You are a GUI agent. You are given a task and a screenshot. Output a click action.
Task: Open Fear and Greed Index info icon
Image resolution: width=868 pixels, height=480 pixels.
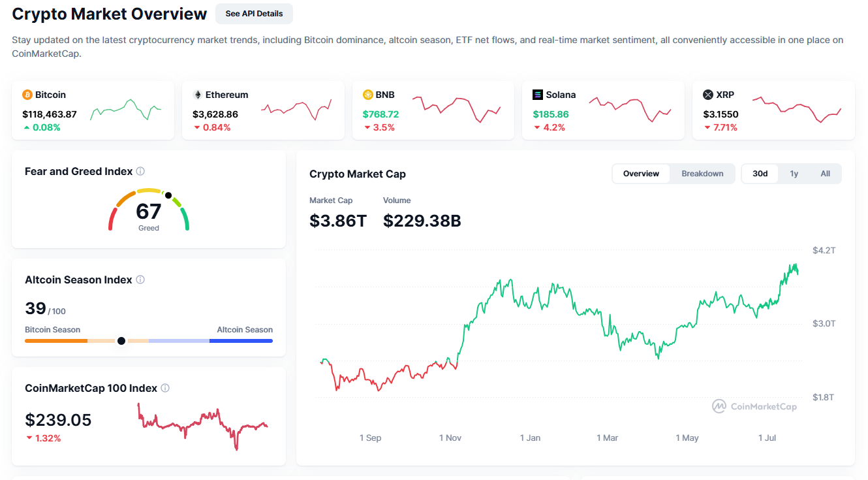tap(140, 171)
